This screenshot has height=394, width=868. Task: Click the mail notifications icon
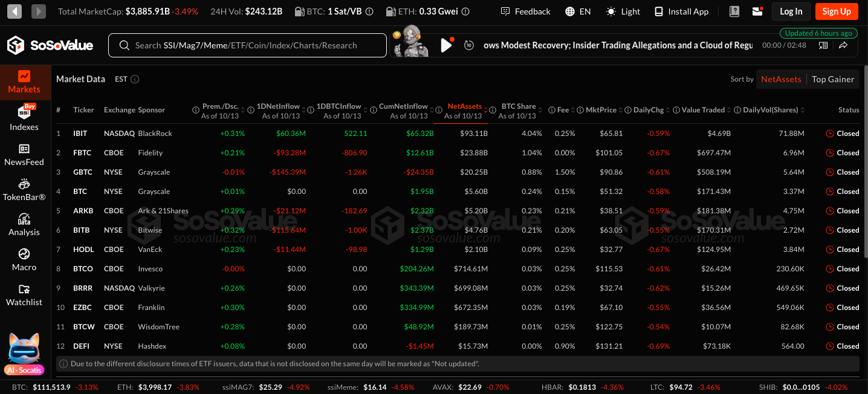click(x=757, y=11)
